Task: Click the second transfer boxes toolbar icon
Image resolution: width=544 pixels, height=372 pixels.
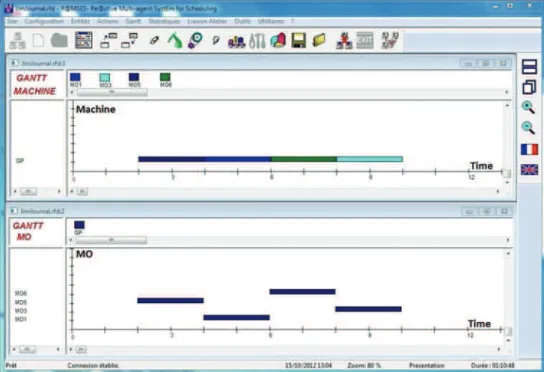Action: coord(129,40)
